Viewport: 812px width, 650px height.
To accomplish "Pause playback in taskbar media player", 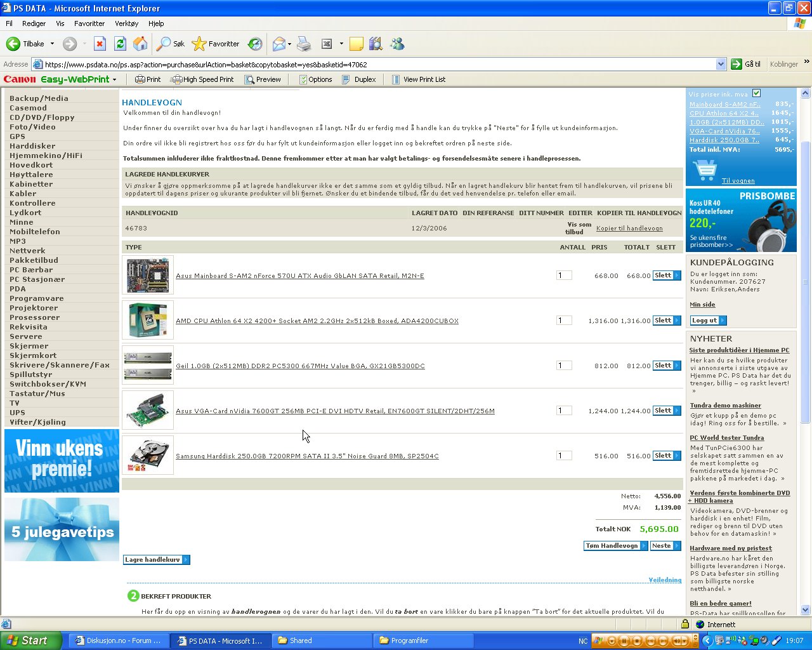I will click(624, 641).
